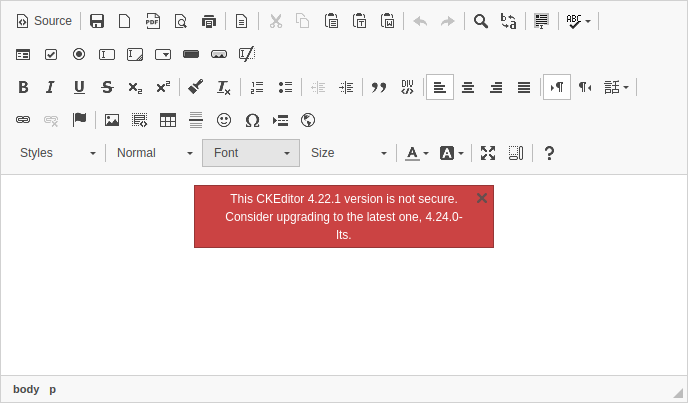Open the Set Language dropdown
Image resolution: width=688 pixels, height=403 pixels.
tap(616, 87)
